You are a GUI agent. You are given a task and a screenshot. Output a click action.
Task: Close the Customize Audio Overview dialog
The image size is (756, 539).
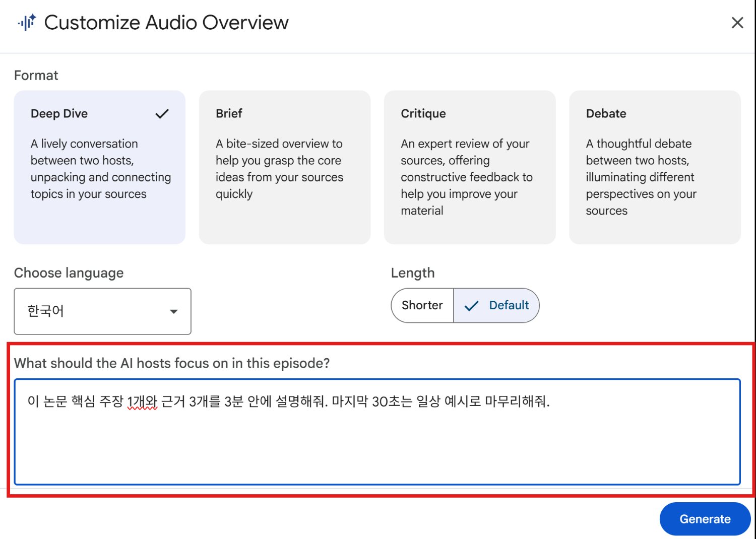pos(737,23)
